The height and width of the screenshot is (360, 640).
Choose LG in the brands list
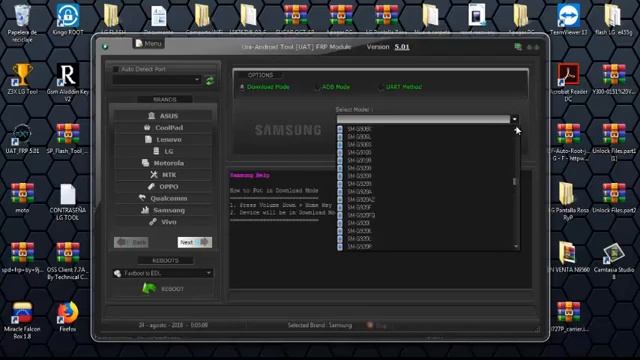pyautogui.click(x=163, y=151)
